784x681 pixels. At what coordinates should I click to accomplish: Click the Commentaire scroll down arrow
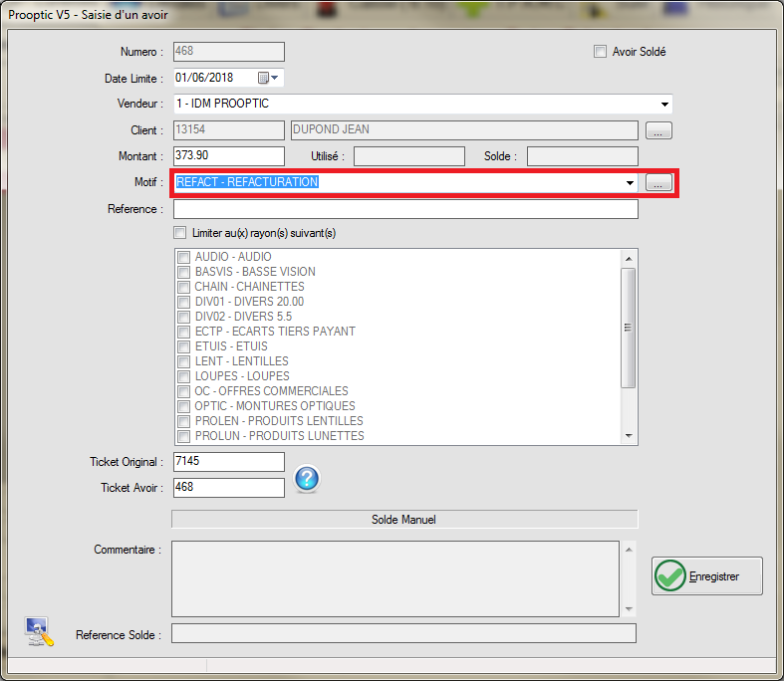click(629, 609)
